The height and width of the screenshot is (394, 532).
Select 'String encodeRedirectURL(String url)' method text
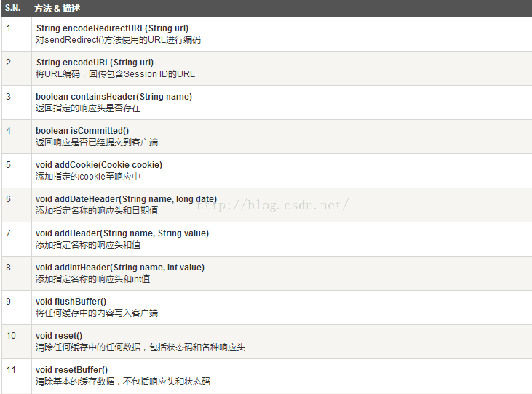112,28
